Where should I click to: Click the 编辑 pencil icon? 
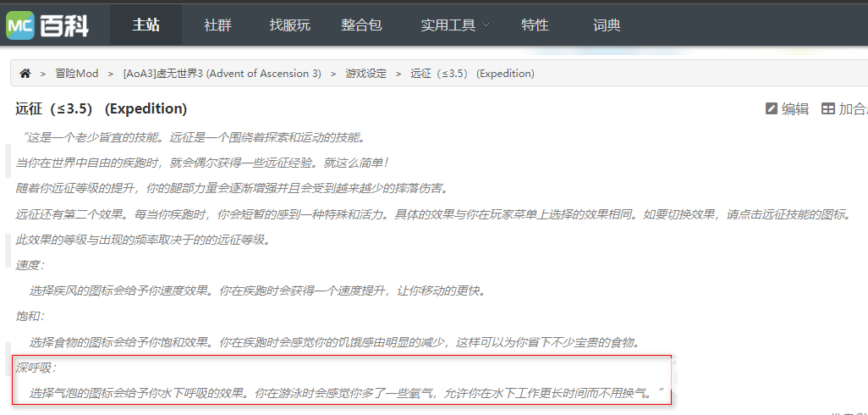click(x=771, y=109)
